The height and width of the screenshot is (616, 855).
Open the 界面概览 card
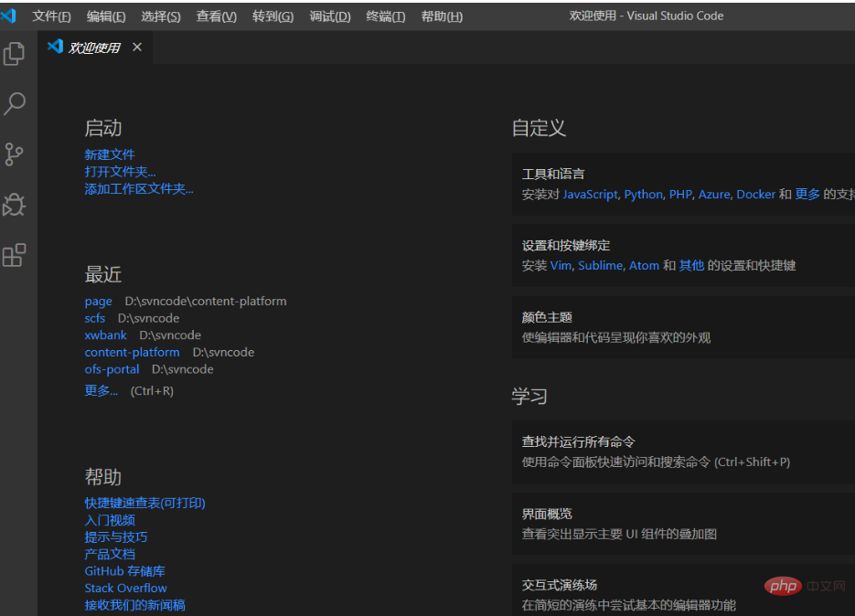683,524
